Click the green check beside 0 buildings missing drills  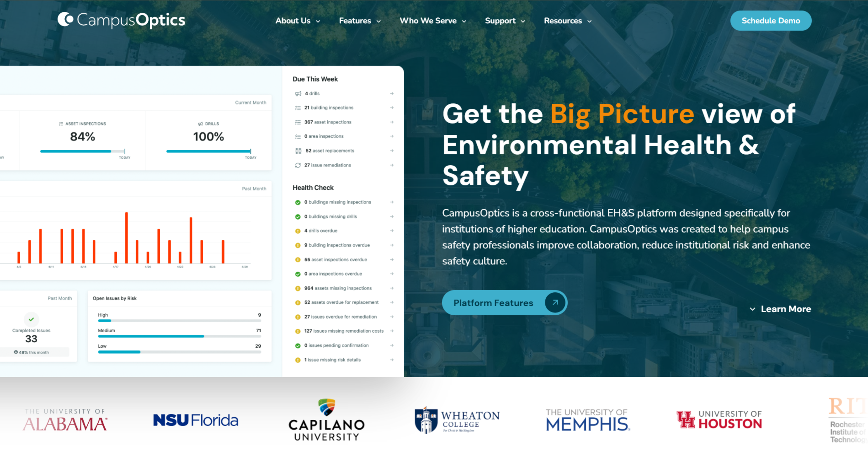click(298, 216)
